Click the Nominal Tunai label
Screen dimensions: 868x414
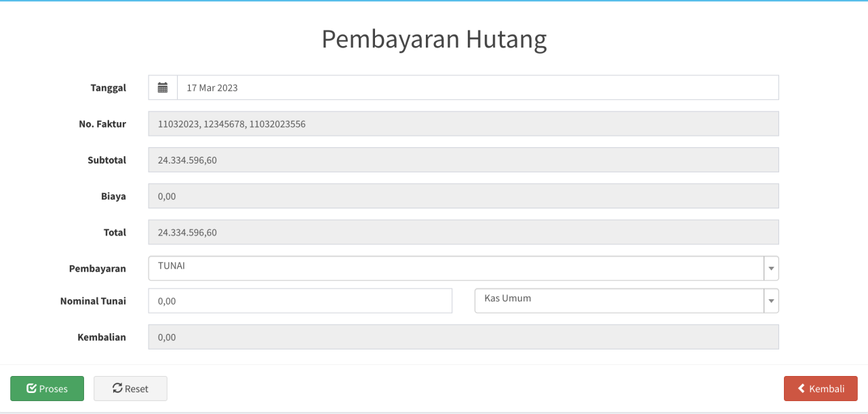pyautogui.click(x=93, y=301)
